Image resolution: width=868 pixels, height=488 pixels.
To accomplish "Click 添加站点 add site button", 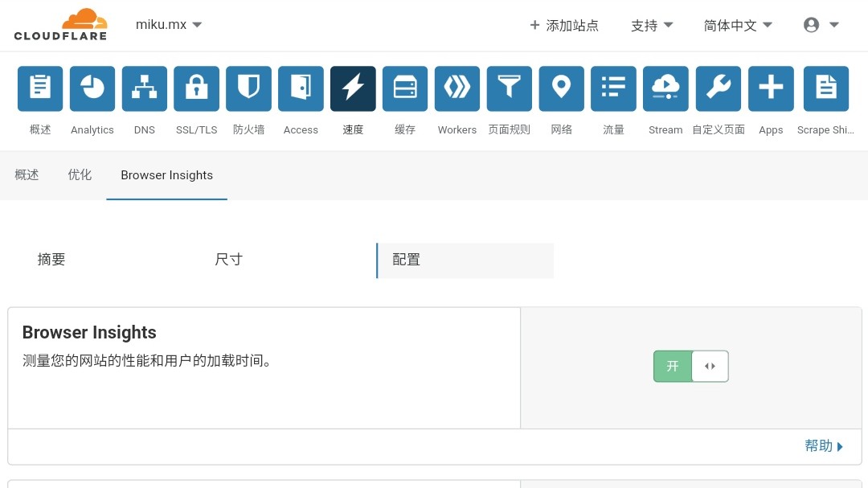I will point(564,26).
